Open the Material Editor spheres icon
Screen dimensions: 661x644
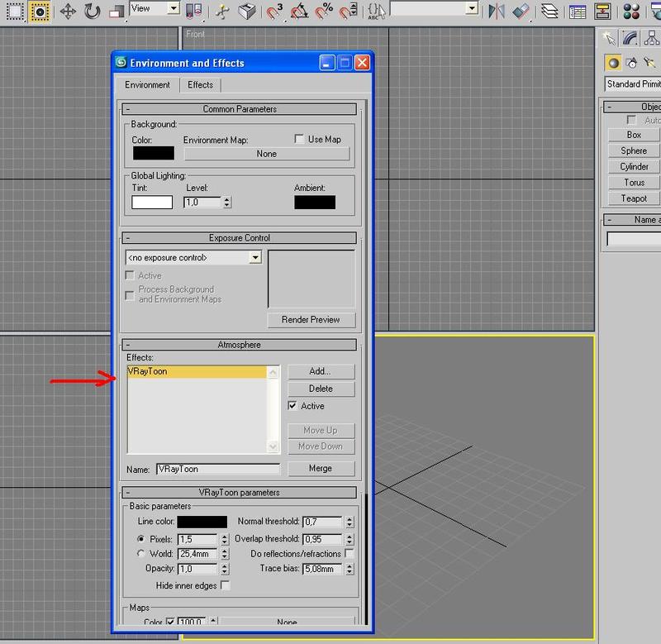[631, 12]
